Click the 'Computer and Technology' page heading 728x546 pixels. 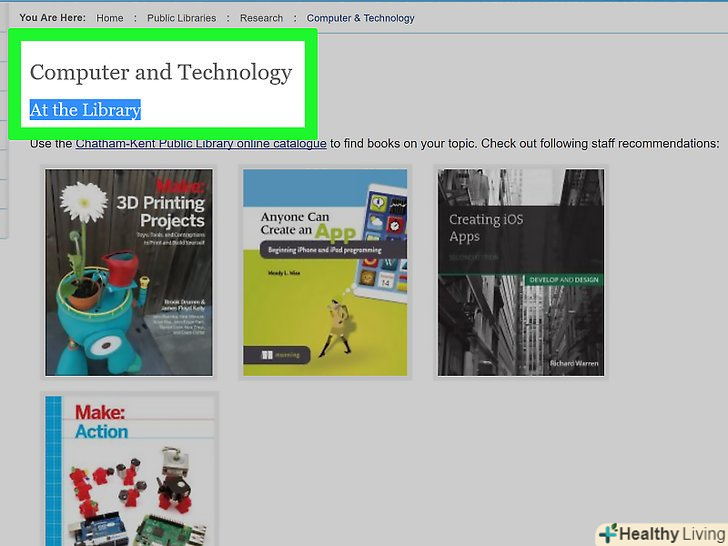tap(161, 72)
